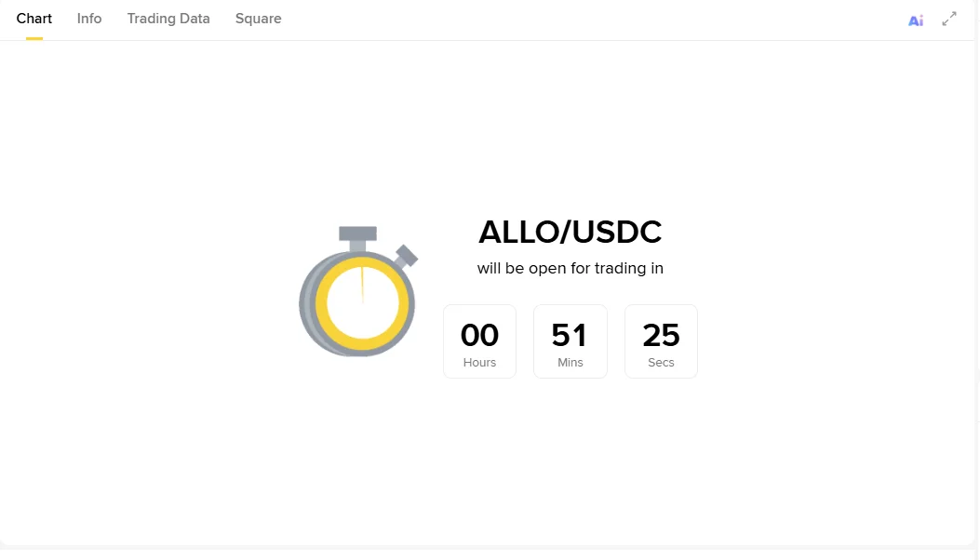This screenshot has width=980, height=560.
Task: Click the "Hours" label text
Action: pyautogui.click(x=479, y=363)
